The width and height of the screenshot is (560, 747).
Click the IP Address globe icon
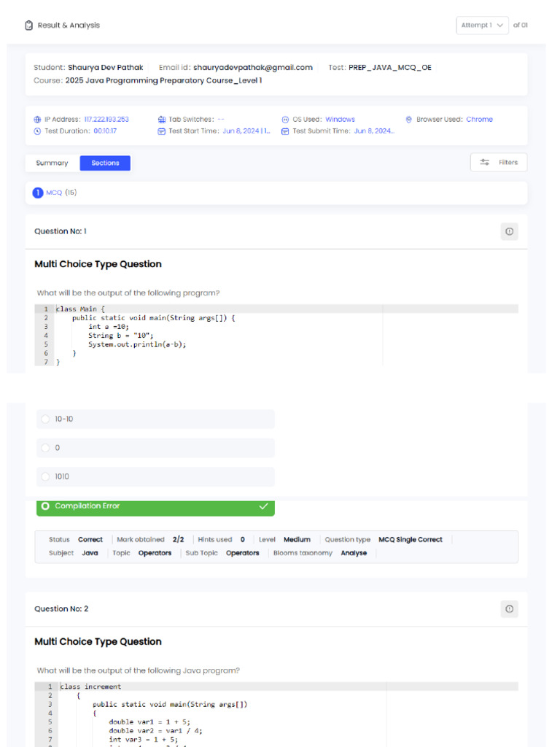coord(37,120)
